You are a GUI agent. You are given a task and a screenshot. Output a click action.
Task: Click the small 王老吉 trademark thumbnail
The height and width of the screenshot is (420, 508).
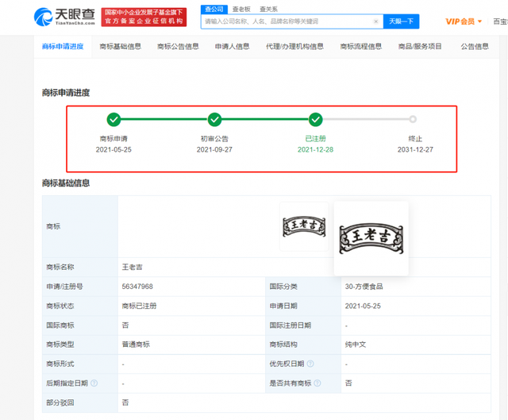[304, 226]
